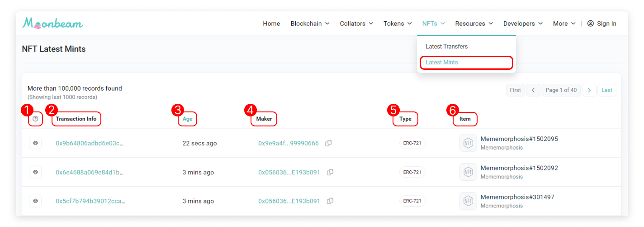
Task: Click NFT thumbnail for Mememorphosis#1502092
Action: pyautogui.click(x=468, y=172)
